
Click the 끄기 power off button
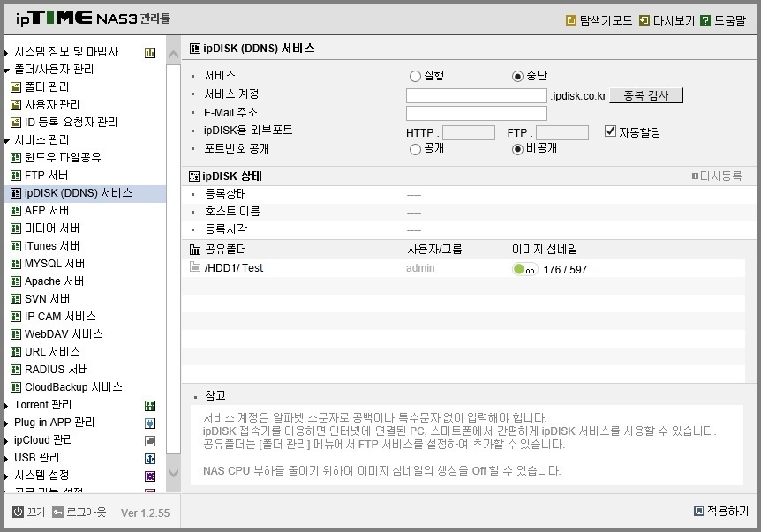pos(28,512)
